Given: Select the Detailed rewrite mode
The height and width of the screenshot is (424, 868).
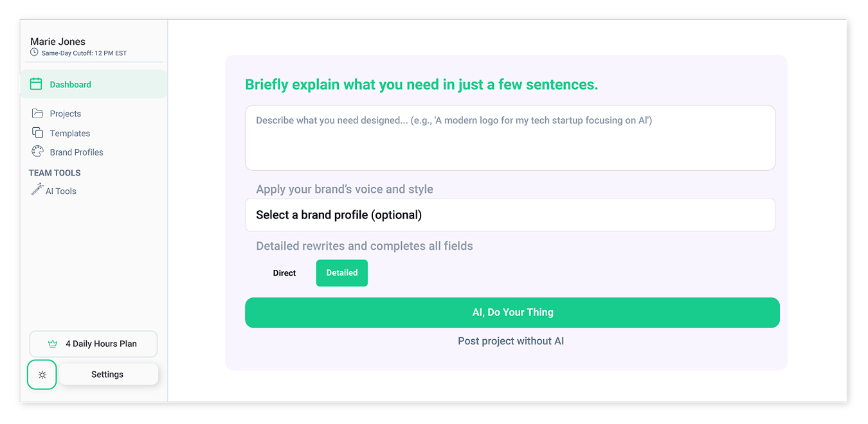Looking at the screenshot, I should tap(341, 272).
